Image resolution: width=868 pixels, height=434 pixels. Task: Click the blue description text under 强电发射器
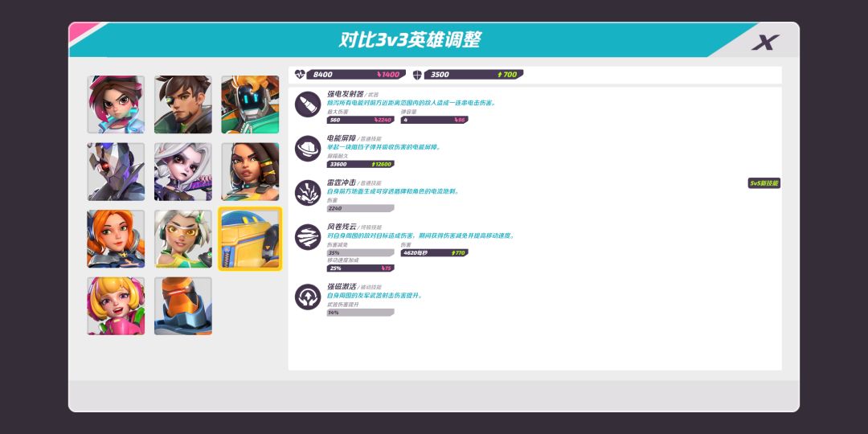[x=411, y=102]
